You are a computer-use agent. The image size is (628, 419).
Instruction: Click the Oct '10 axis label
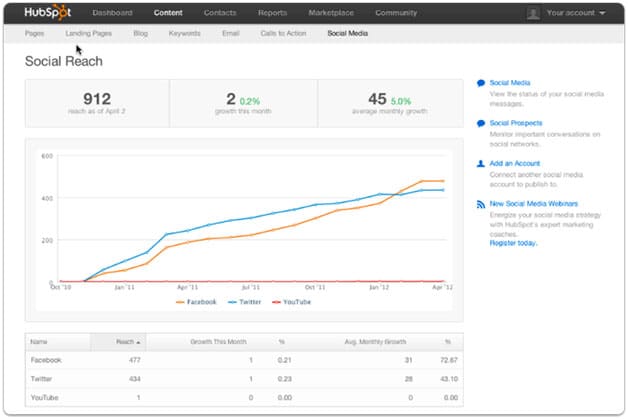point(61,287)
